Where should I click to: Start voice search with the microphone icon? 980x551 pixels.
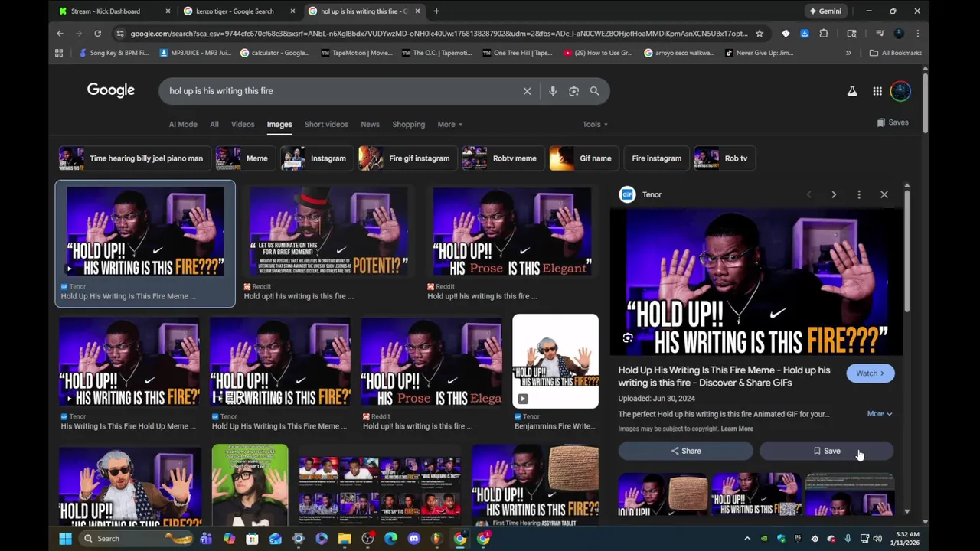[553, 91]
